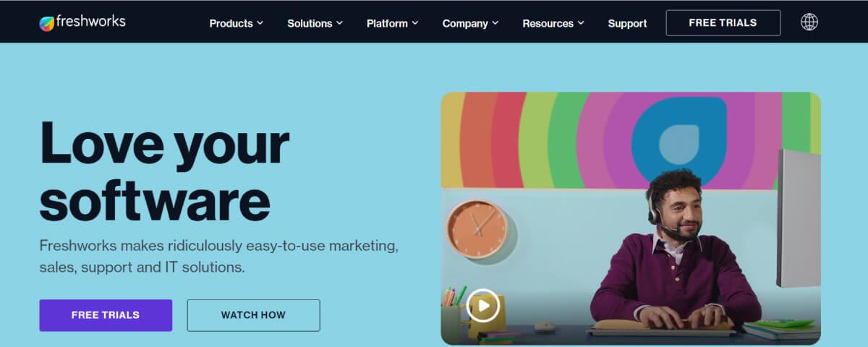Open the globe language selector

809,22
